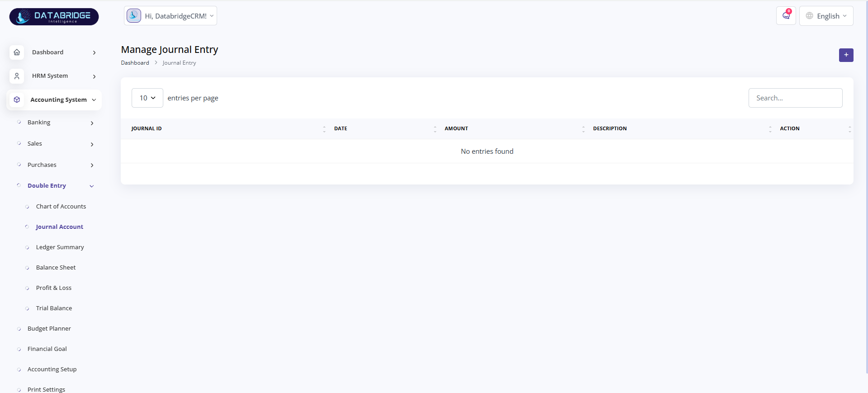Open the Hi, DatabridgeCRM! user menu
868x393 pixels.
coord(171,16)
